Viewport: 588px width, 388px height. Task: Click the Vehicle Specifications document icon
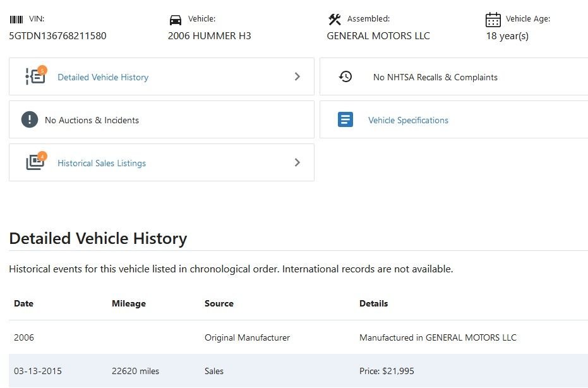[x=345, y=119]
